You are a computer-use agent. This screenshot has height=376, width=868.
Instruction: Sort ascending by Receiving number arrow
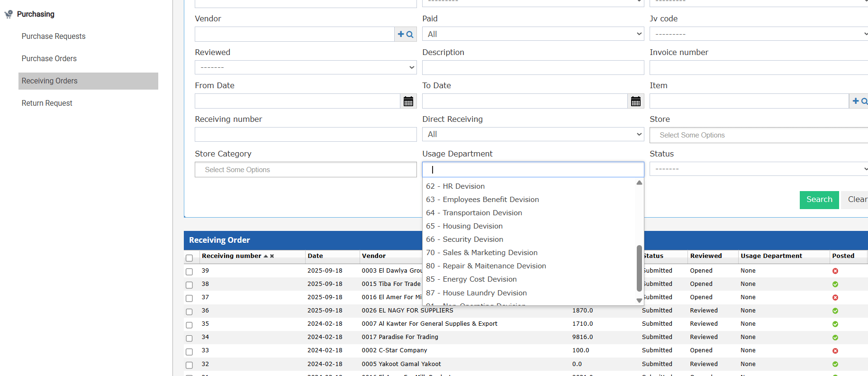(266, 256)
